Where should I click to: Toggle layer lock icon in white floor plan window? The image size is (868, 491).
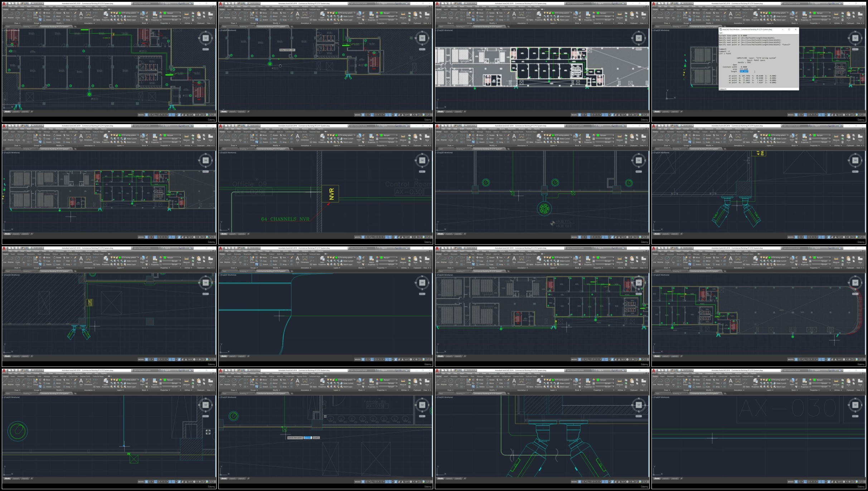pos(549,13)
